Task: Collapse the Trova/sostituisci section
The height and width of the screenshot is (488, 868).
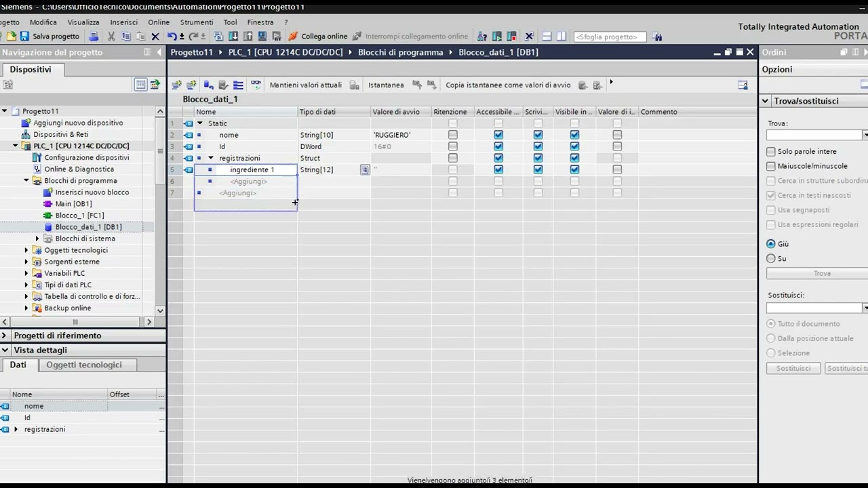Action: (x=766, y=101)
